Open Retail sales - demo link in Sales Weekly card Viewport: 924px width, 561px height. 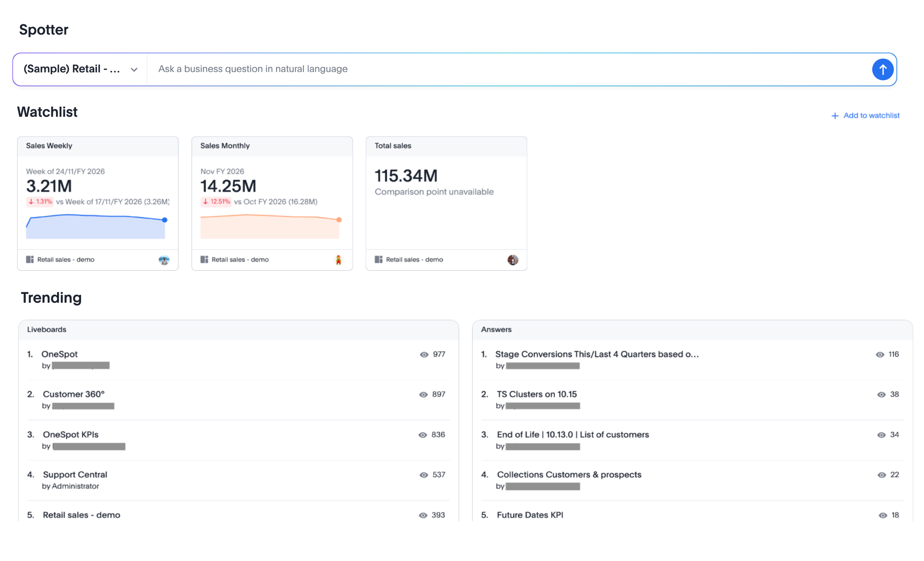(x=66, y=260)
